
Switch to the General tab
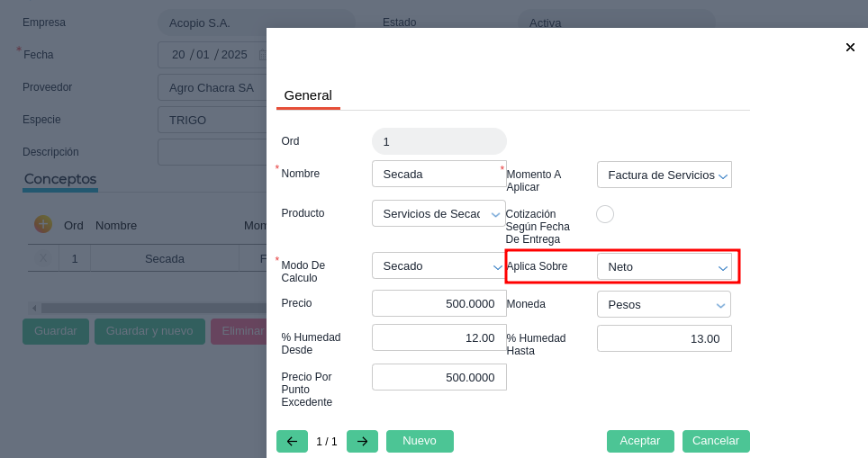[308, 95]
